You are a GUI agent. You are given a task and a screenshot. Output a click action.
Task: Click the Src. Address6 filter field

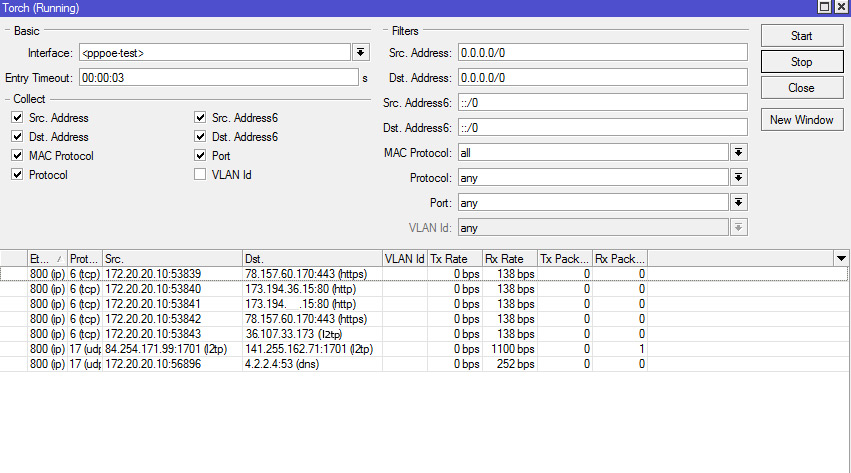point(602,103)
